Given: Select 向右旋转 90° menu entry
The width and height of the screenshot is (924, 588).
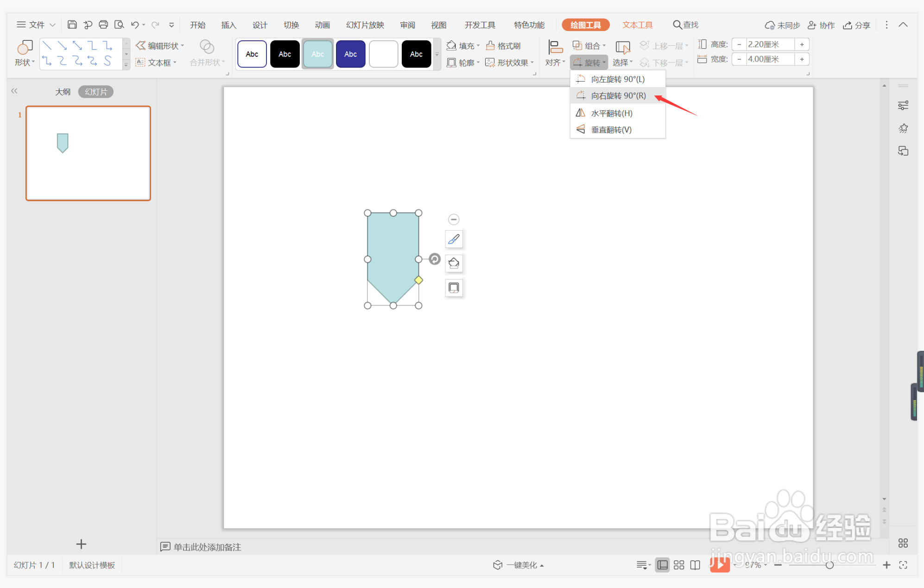Looking at the screenshot, I should (618, 96).
